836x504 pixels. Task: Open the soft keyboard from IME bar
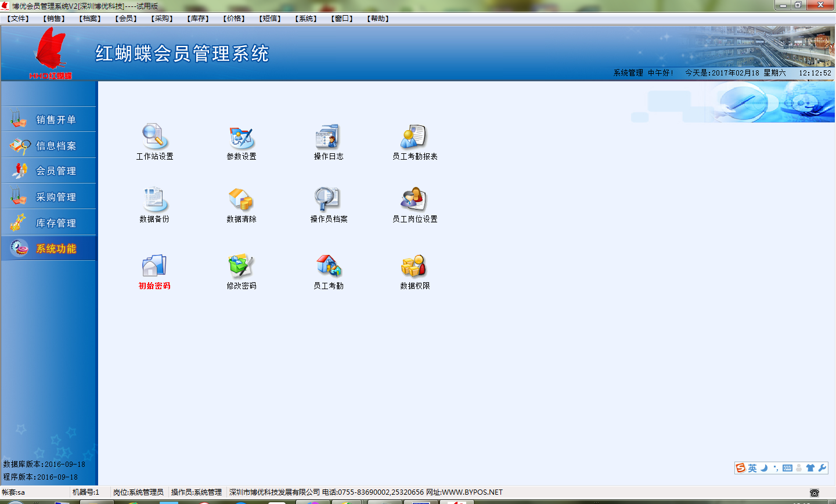787,468
